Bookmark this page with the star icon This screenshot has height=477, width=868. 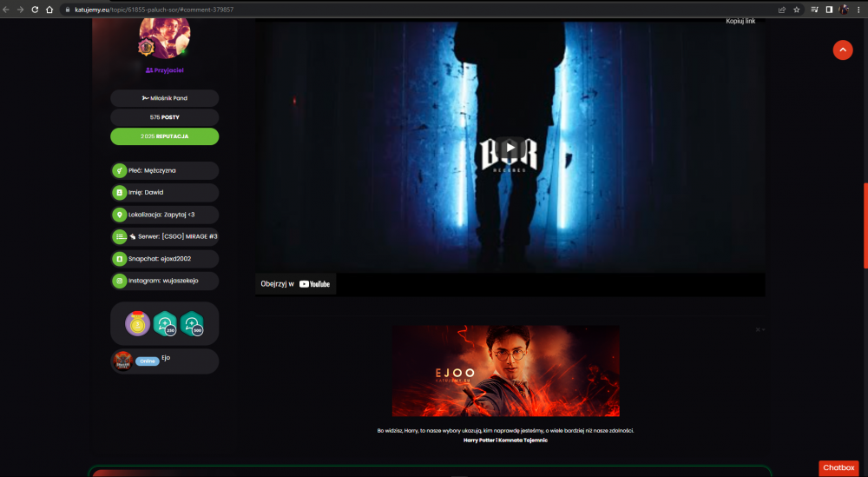[797, 10]
